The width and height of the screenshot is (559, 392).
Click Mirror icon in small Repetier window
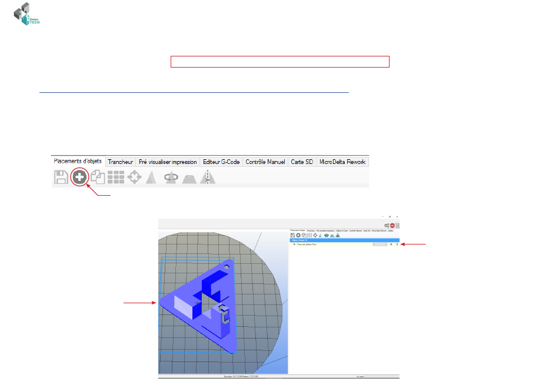[x=338, y=235]
